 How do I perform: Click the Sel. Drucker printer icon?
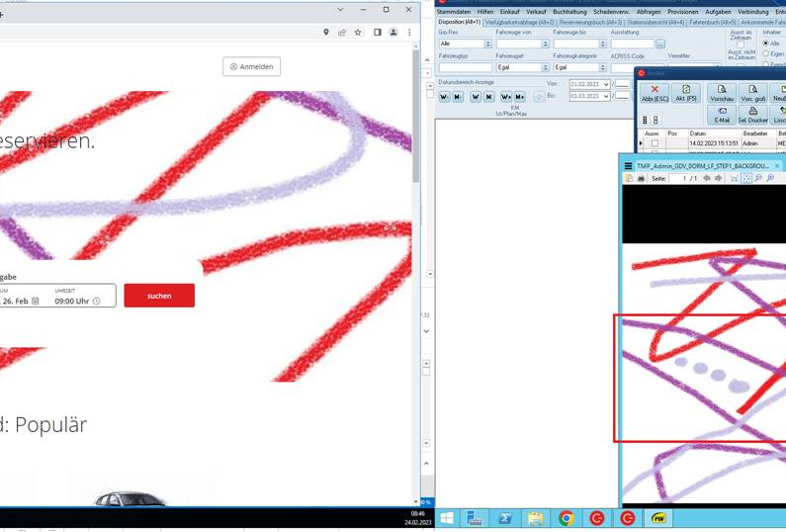tap(753, 115)
